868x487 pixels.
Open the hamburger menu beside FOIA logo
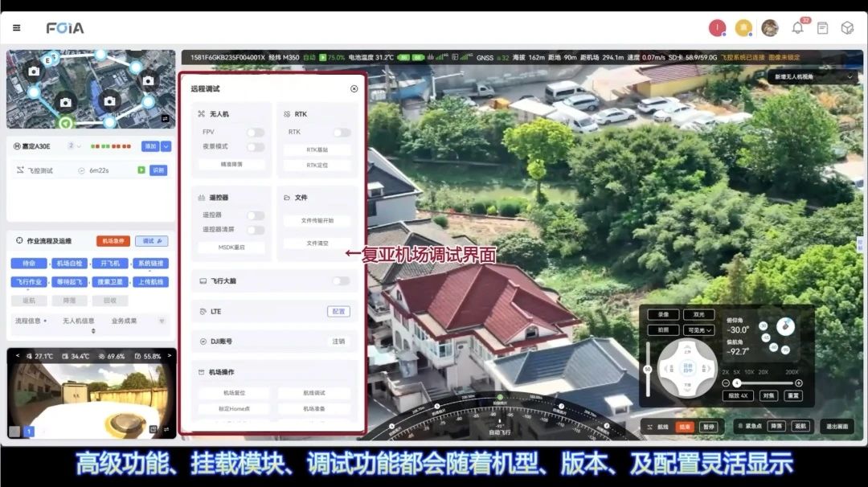pyautogui.click(x=17, y=28)
